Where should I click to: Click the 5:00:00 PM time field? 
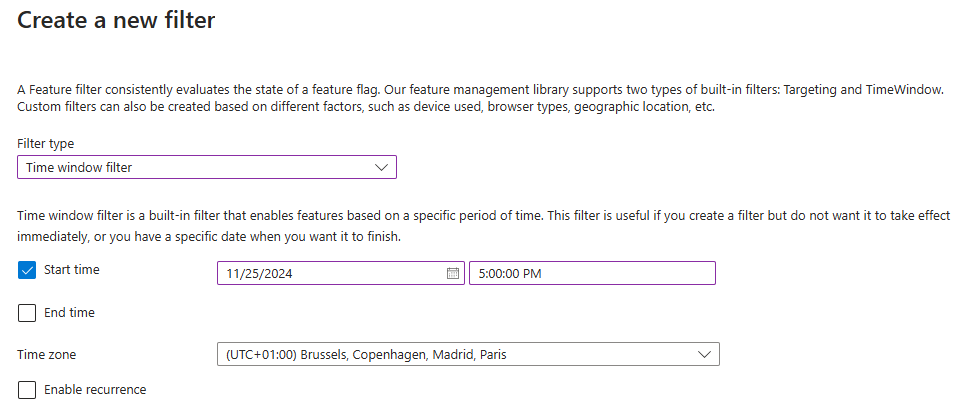tap(591, 273)
